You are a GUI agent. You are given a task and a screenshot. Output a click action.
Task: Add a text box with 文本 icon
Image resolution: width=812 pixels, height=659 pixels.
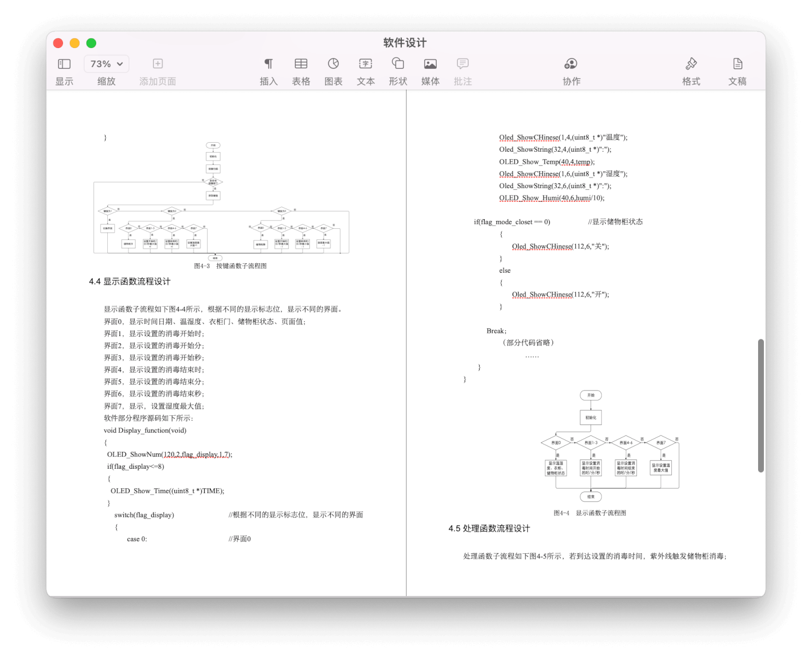coord(365,64)
